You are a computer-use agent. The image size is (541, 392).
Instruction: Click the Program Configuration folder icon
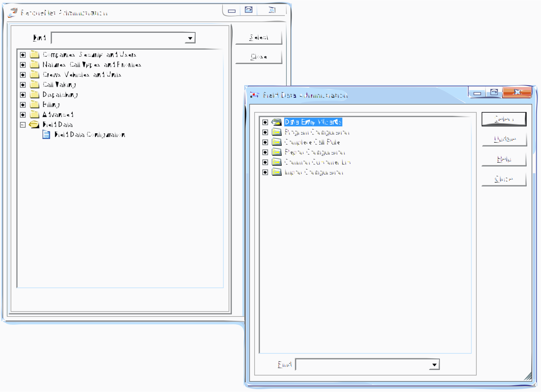tap(276, 132)
